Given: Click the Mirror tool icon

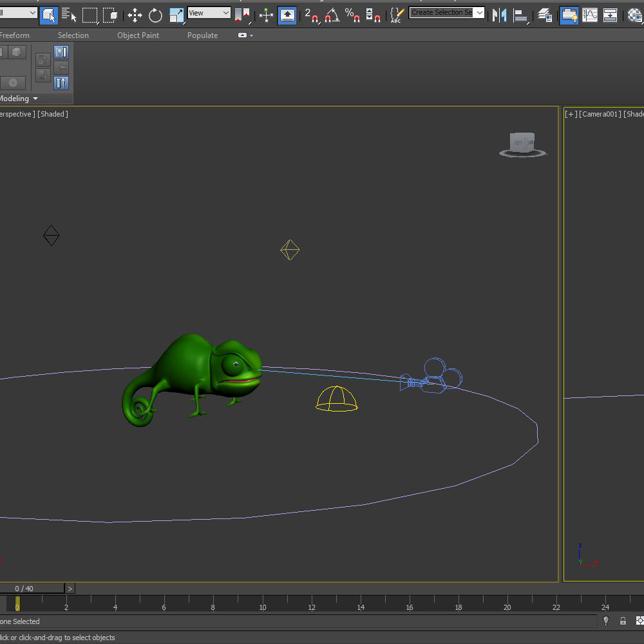Looking at the screenshot, I should pyautogui.click(x=500, y=15).
